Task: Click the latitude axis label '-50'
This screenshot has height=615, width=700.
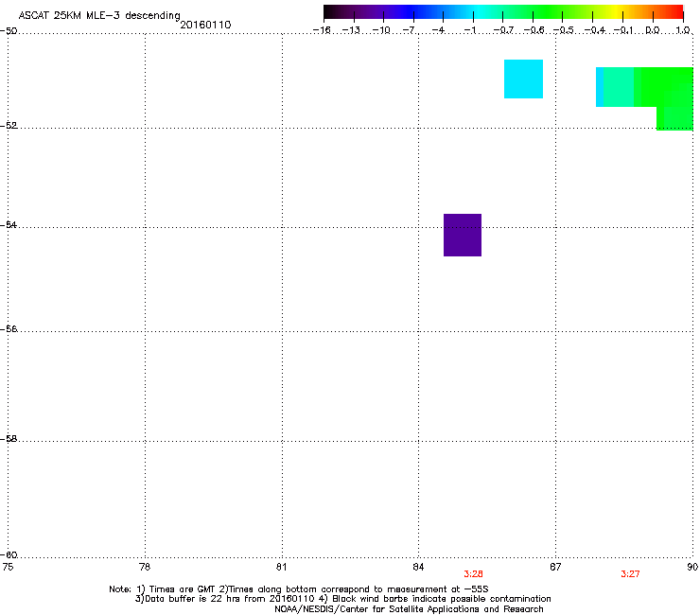Action: click(x=9, y=31)
